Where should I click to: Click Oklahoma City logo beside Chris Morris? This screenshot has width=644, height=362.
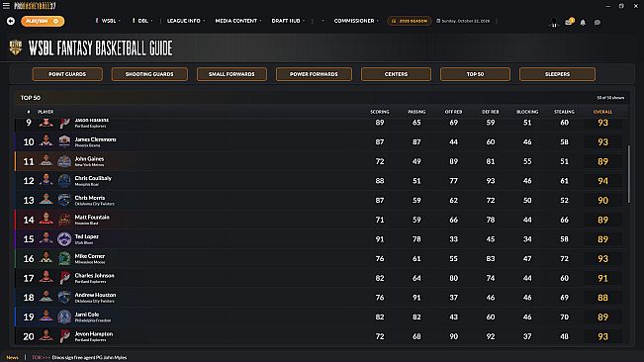point(64,200)
